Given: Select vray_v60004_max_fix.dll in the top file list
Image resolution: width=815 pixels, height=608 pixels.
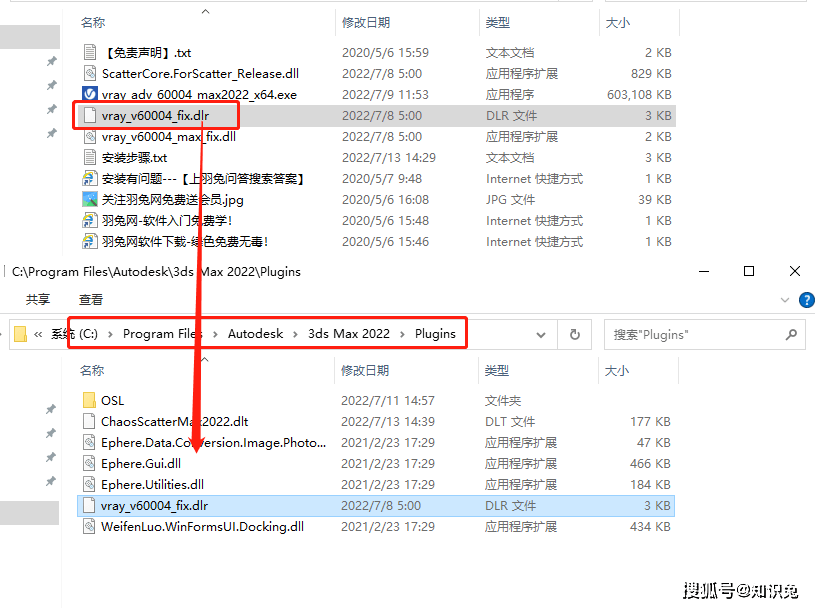Looking at the screenshot, I should pos(168,137).
